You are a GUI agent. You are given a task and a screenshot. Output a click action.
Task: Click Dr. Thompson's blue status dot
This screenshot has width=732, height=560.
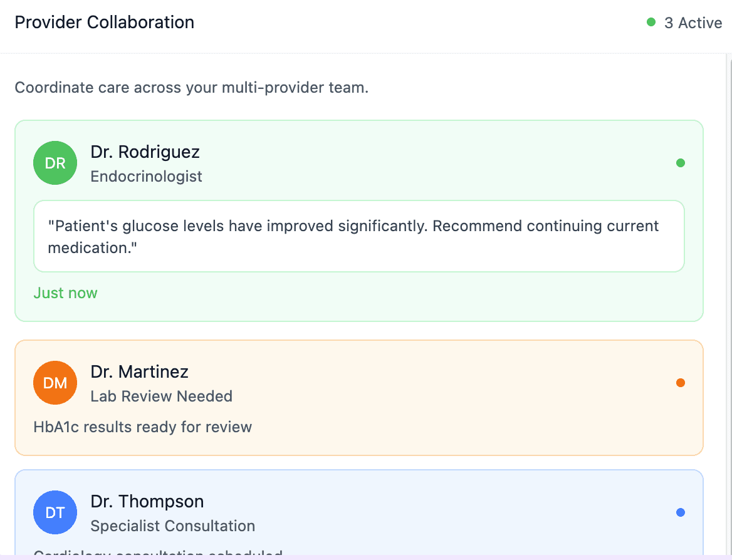click(x=680, y=512)
